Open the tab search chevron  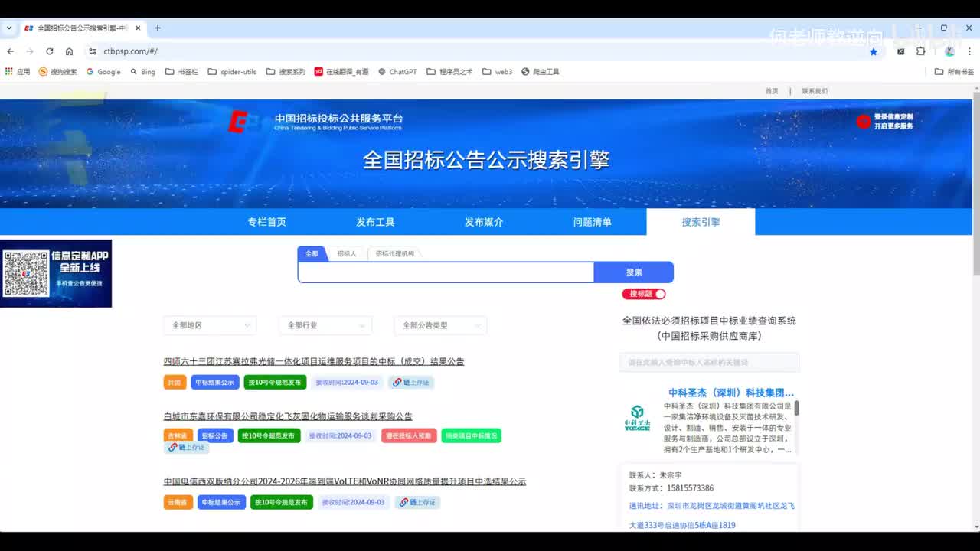(x=9, y=28)
